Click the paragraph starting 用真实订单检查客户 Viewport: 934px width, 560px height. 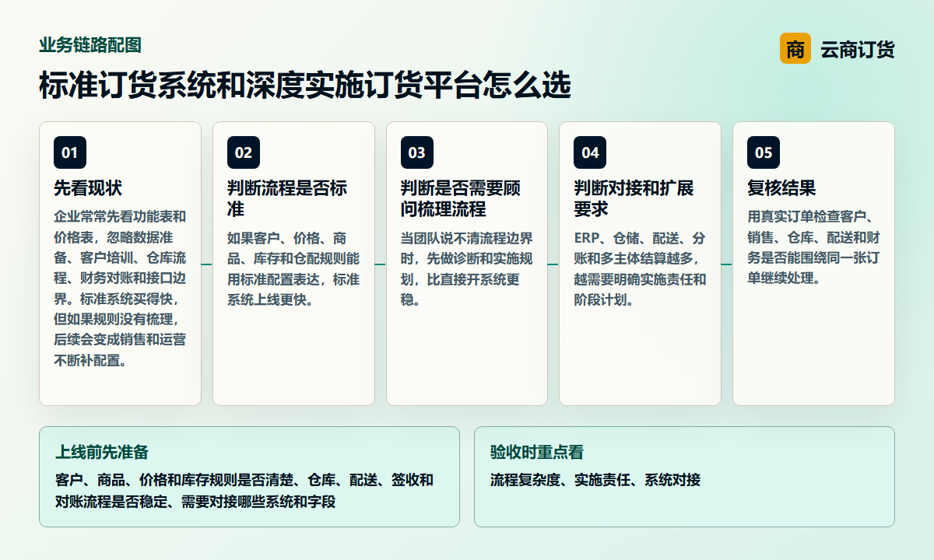813,247
